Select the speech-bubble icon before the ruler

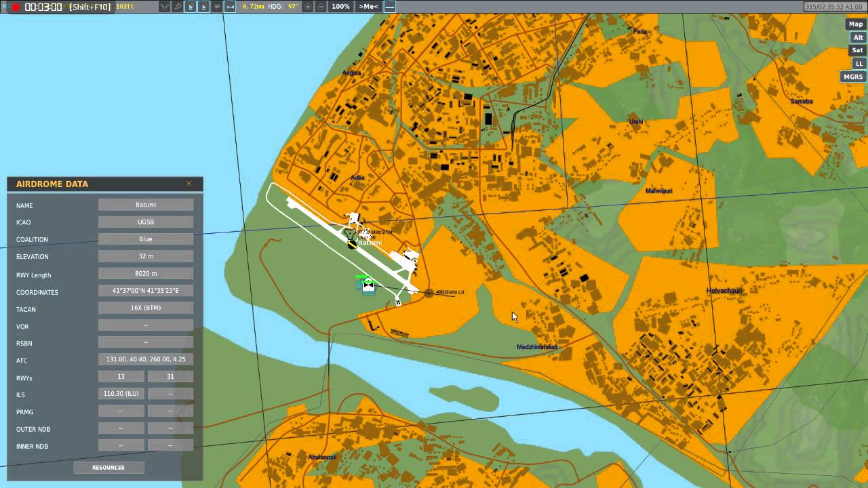tap(217, 7)
